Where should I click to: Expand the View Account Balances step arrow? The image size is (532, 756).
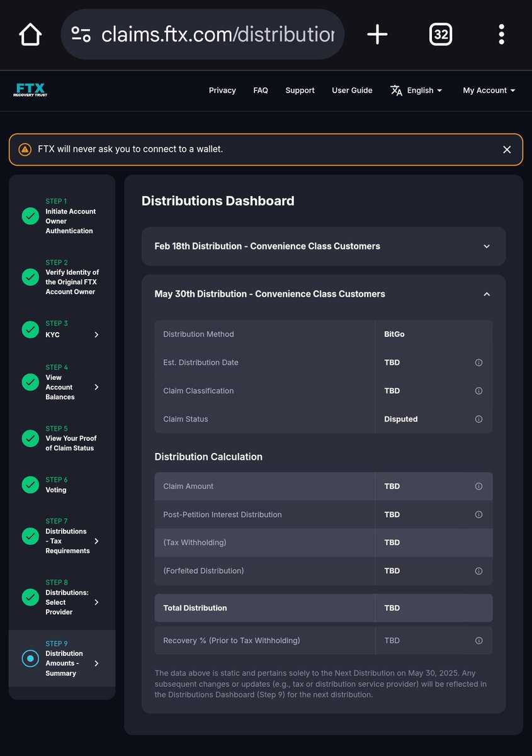96,387
